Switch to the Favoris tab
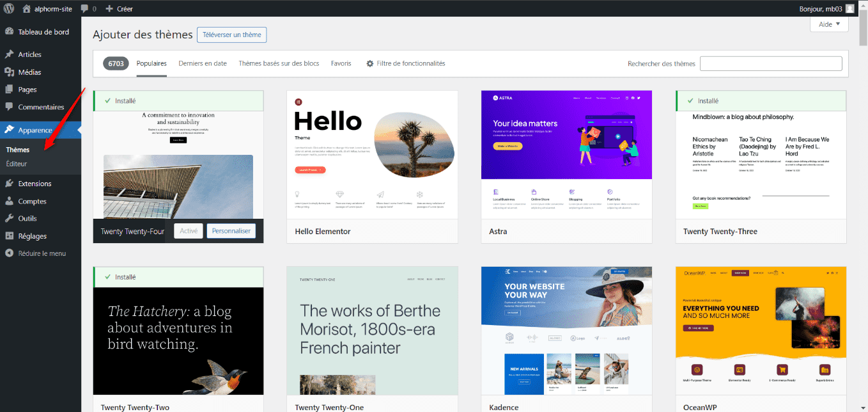 click(x=341, y=63)
